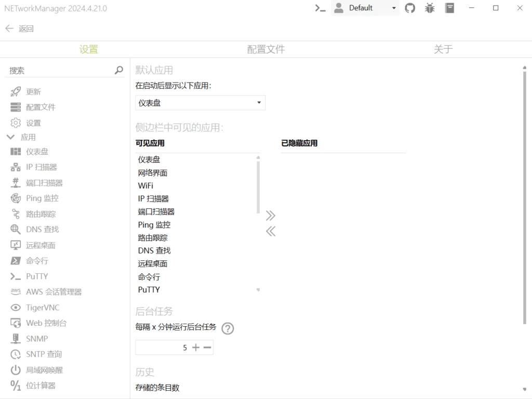
Task: Click the help question mark icon
Action: 228,328
